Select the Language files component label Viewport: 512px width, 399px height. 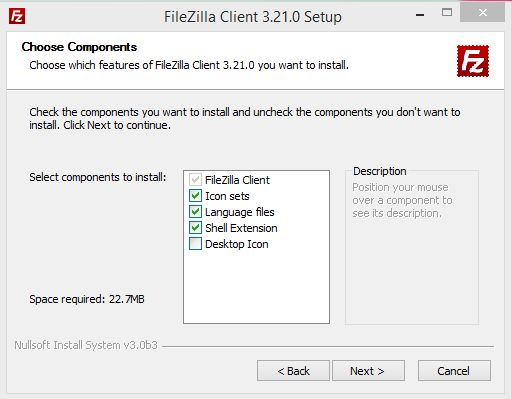(240, 212)
